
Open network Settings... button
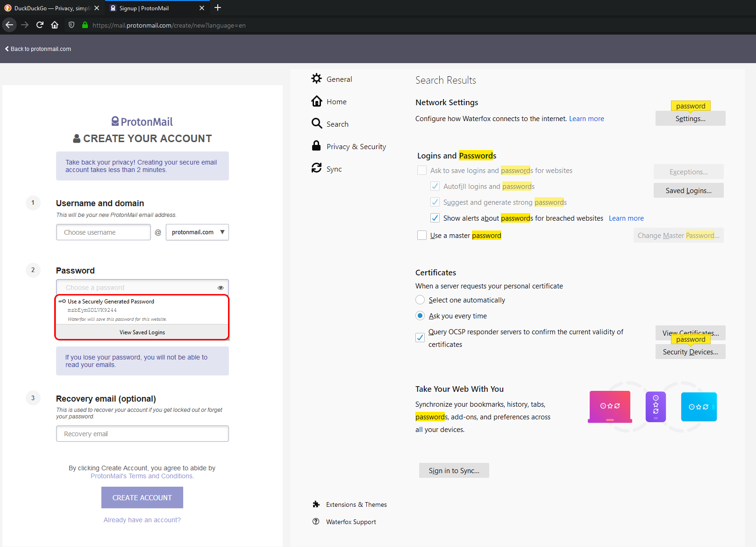click(x=690, y=118)
